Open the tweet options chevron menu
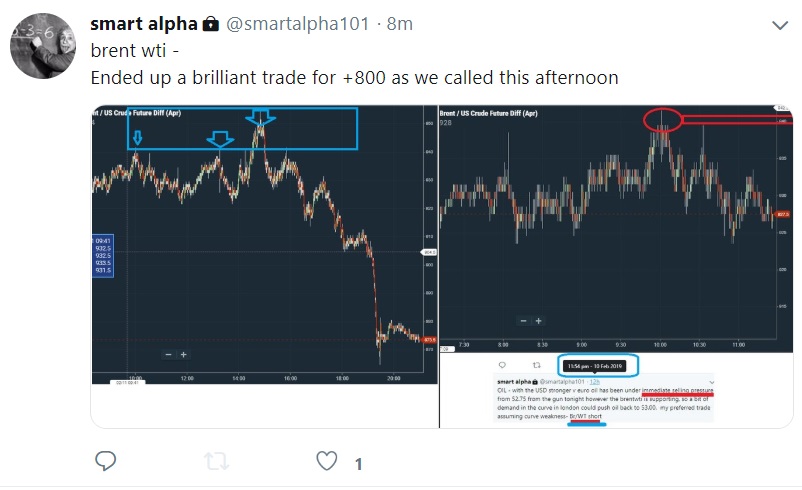 781,25
